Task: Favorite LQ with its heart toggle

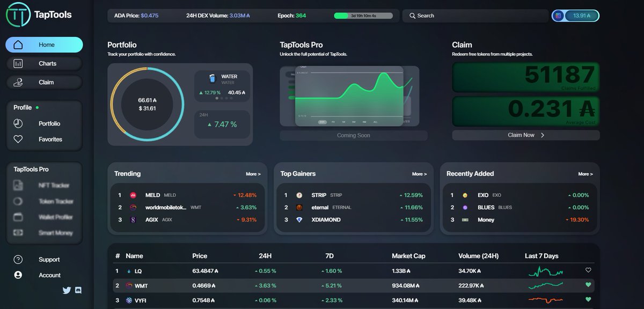Action: click(x=588, y=270)
